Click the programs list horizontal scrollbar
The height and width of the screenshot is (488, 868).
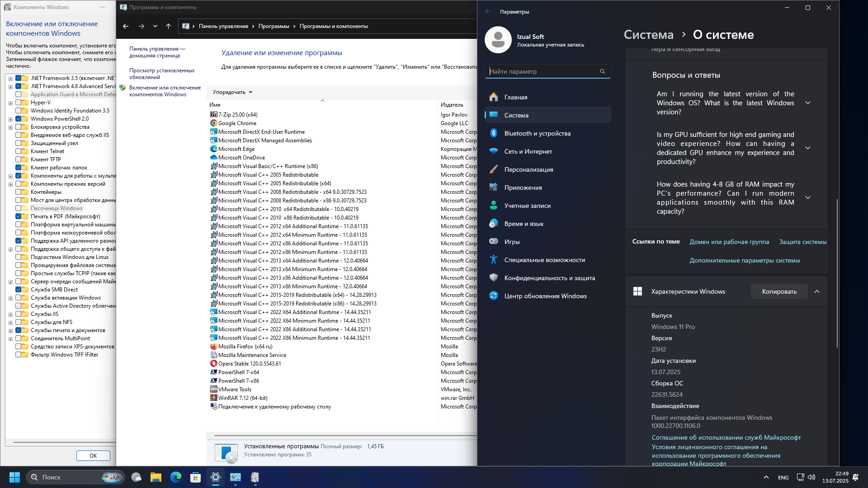tap(345, 436)
